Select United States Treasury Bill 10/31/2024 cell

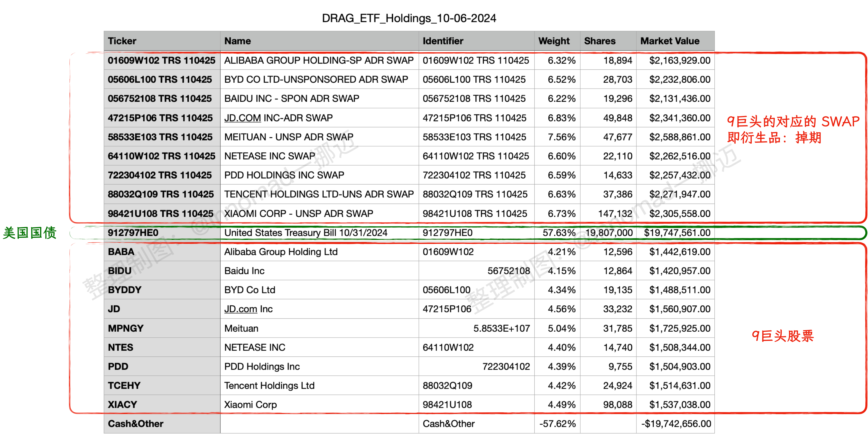(x=319, y=233)
